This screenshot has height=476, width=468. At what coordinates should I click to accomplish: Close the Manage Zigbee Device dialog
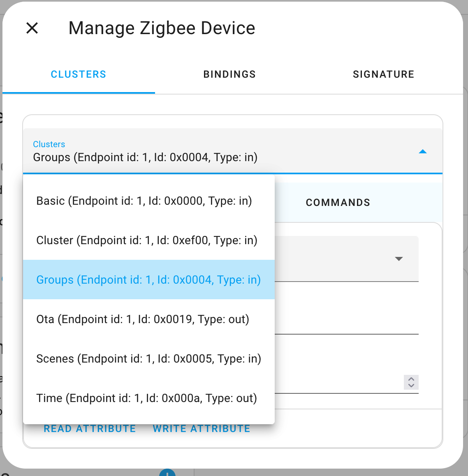tap(32, 28)
